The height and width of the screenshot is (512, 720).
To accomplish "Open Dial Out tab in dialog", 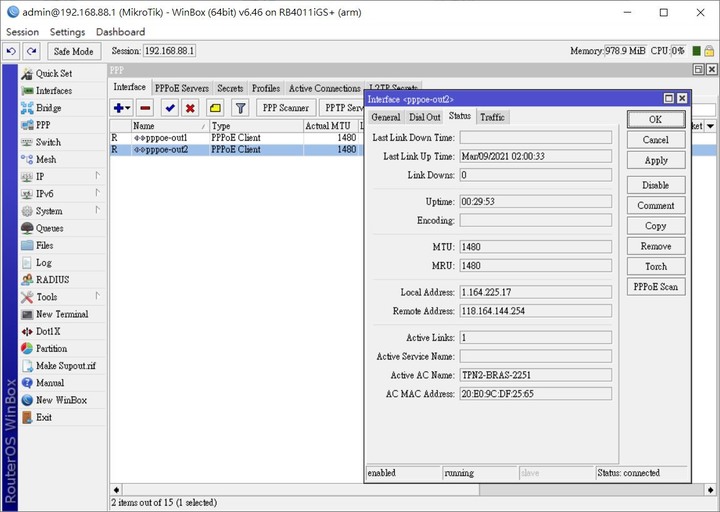I will (425, 117).
